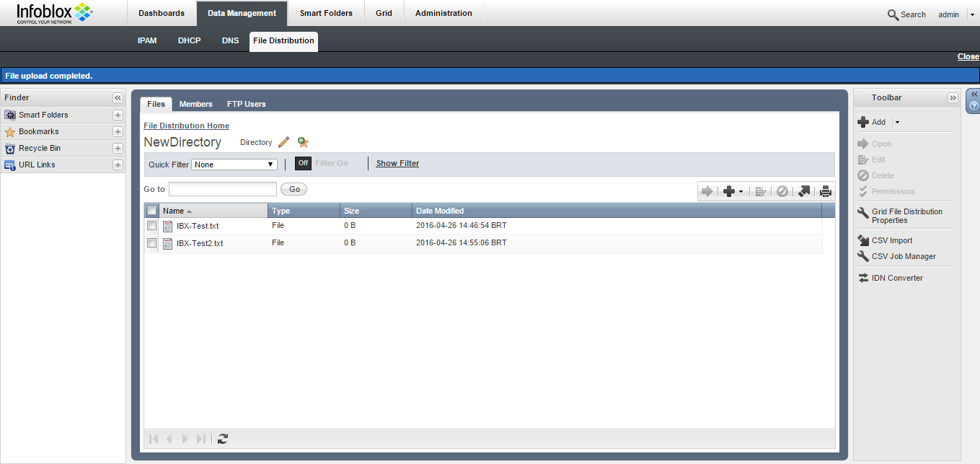Switch to the Members tab
980x464 pixels.
click(x=195, y=104)
